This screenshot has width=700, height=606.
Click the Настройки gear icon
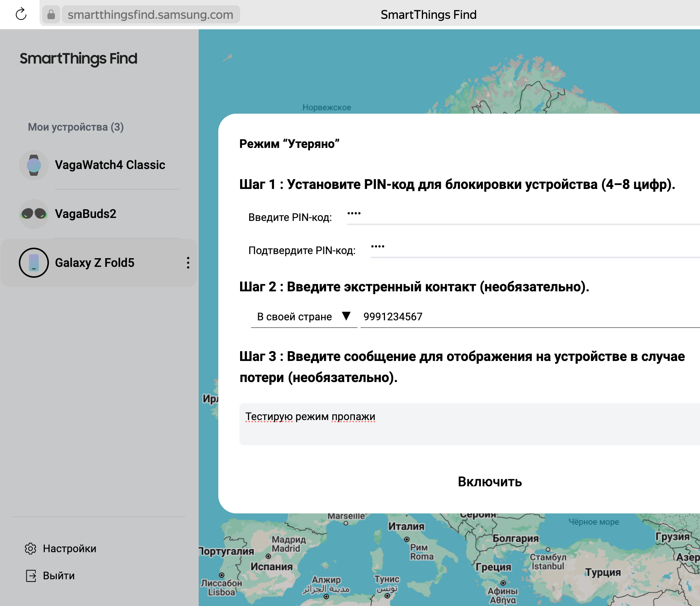pyautogui.click(x=30, y=548)
